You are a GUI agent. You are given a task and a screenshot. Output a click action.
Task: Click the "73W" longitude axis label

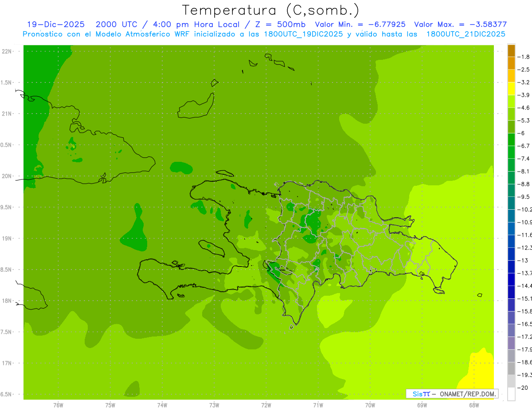214,405
